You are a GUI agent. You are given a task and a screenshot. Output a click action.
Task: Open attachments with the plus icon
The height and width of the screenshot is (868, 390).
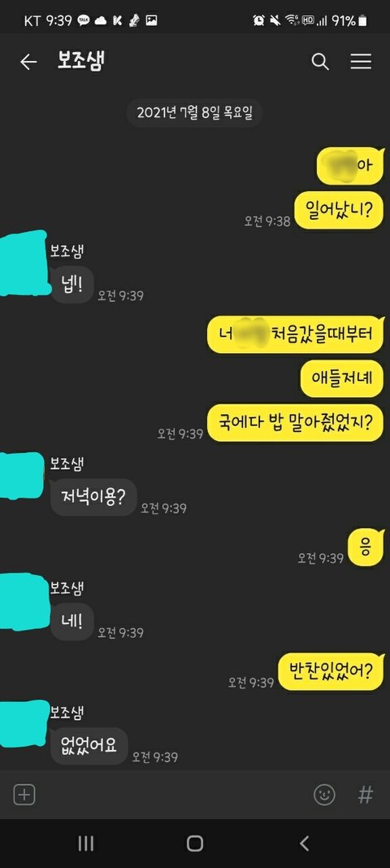[24, 795]
